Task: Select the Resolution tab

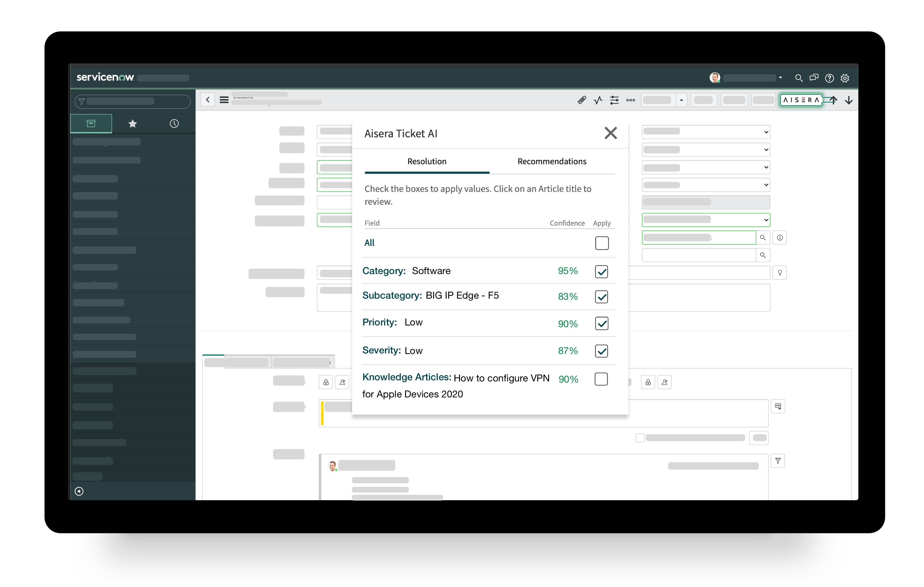Action: (x=427, y=162)
